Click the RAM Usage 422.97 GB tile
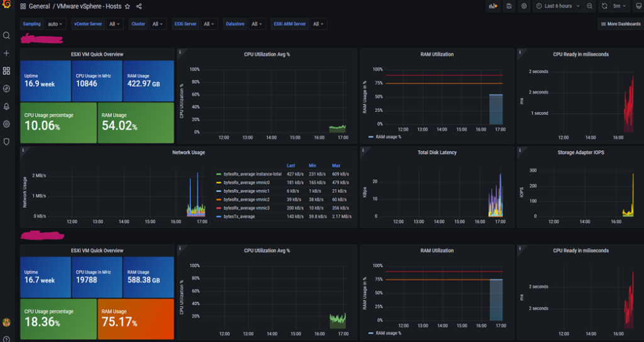The image size is (644, 342). (148, 81)
